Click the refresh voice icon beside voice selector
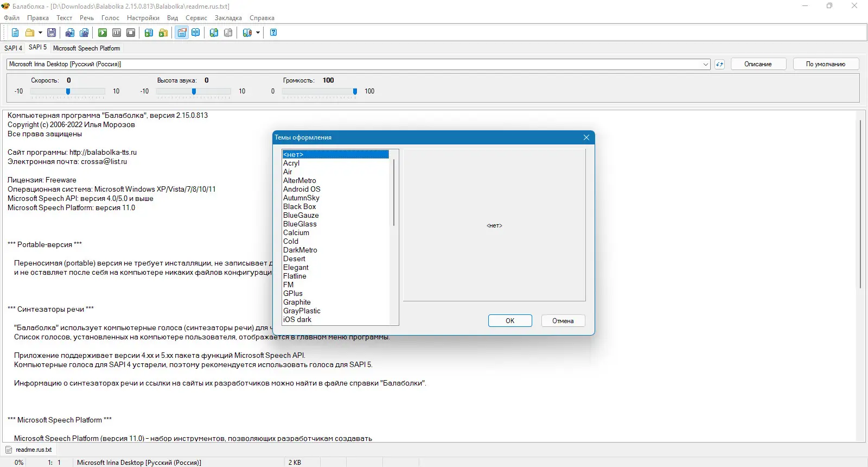The width and height of the screenshot is (868, 467). click(x=719, y=64)
